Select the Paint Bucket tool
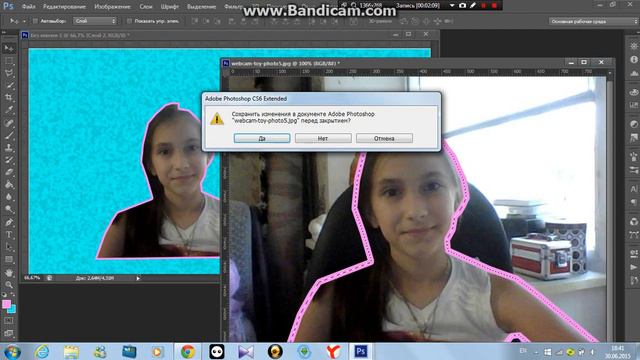Screen dimensions: 640x360 click(x=9, y=184)
